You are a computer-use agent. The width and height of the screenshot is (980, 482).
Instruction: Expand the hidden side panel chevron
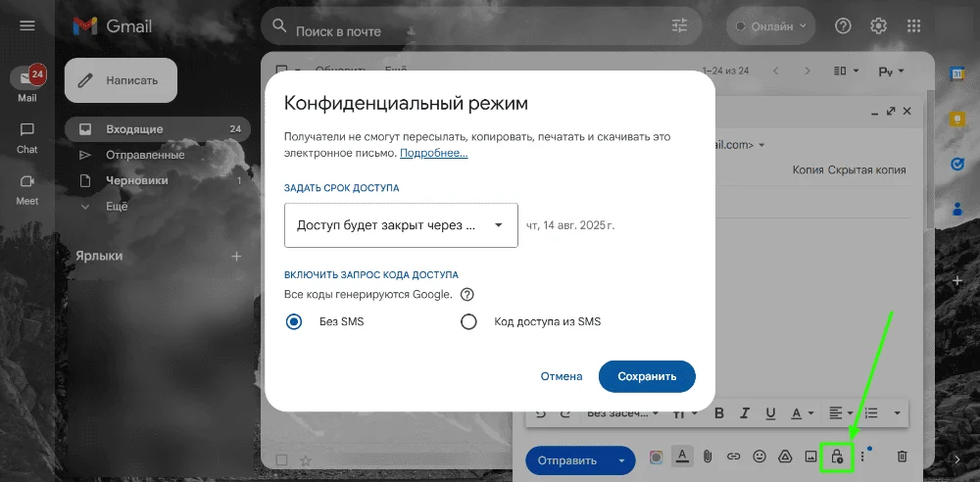[956, 459]
